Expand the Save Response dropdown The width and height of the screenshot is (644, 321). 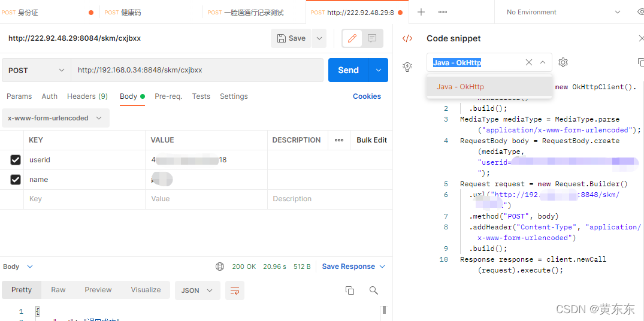(x=382, y=267)
